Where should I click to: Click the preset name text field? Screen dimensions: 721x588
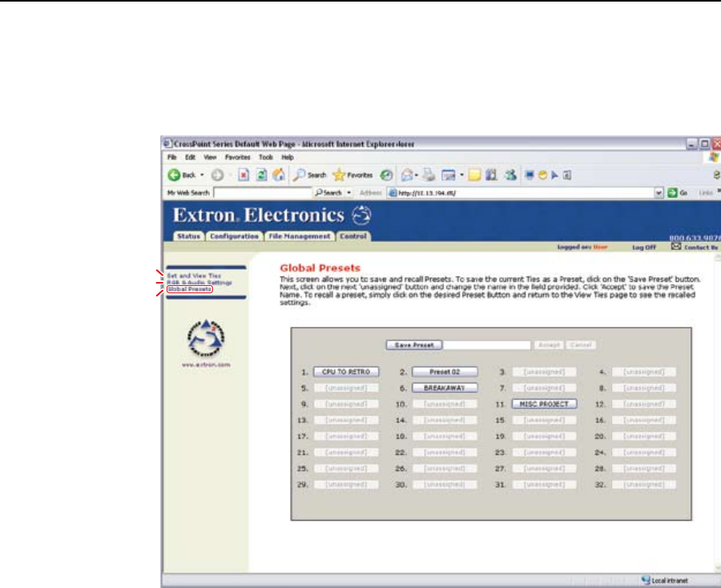point(487,344)
